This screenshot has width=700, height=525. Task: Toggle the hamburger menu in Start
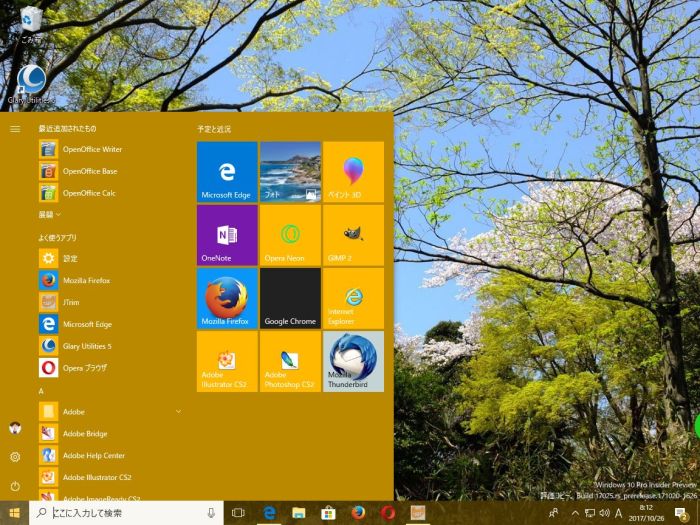[x=15, y=129]
